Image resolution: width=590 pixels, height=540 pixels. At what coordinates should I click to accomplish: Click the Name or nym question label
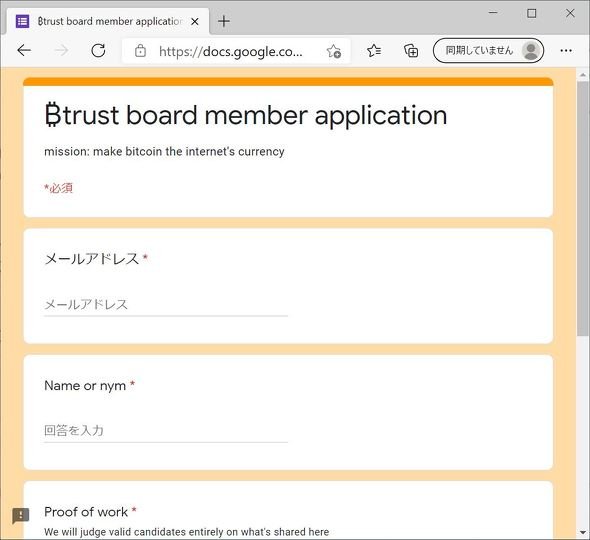click(x=85, y=385)
